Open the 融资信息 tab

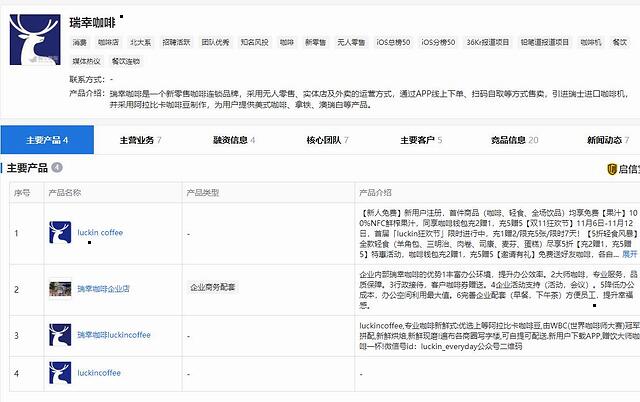(234, 140)
